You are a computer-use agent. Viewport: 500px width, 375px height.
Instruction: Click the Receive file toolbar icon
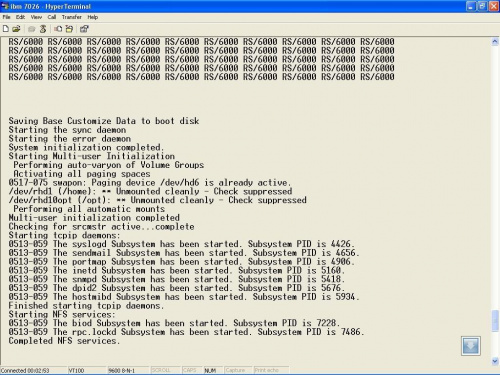69,29
